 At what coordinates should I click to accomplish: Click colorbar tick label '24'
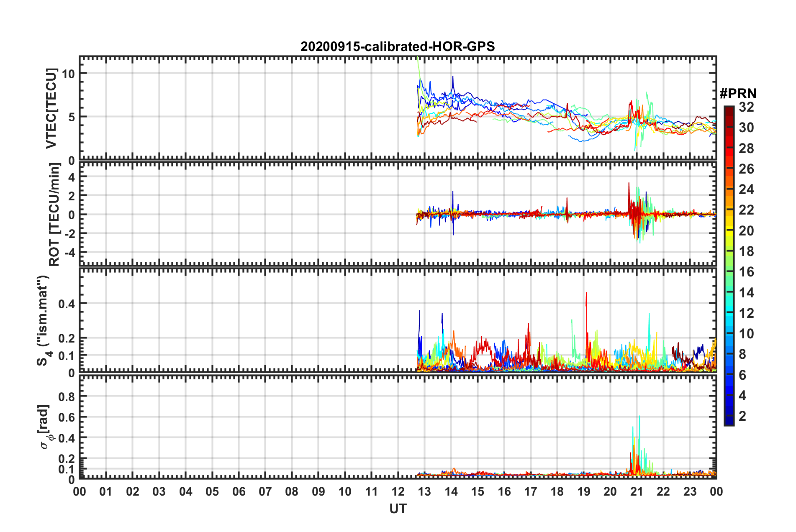(x=746, y=189)
